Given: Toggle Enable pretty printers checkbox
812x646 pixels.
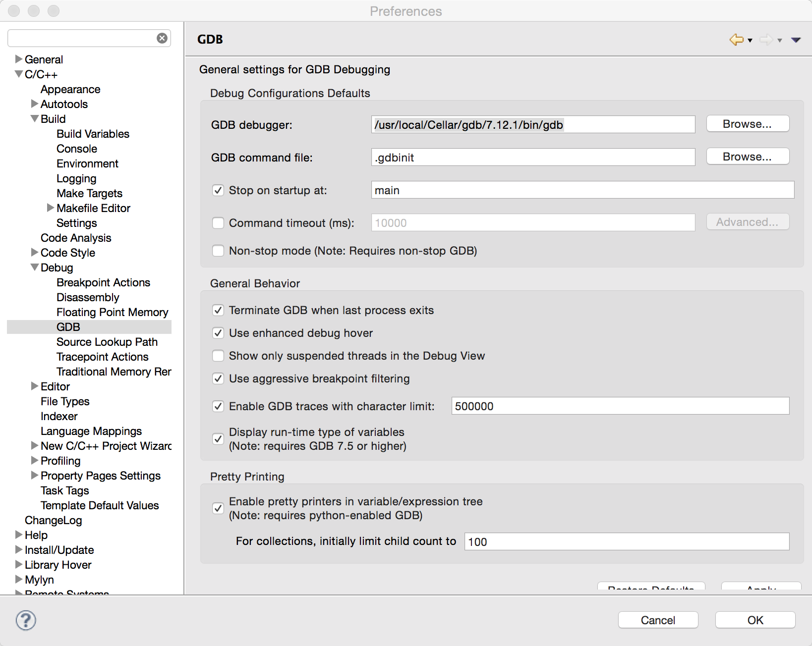Looking at the screenshot, I should coord(218,508).
